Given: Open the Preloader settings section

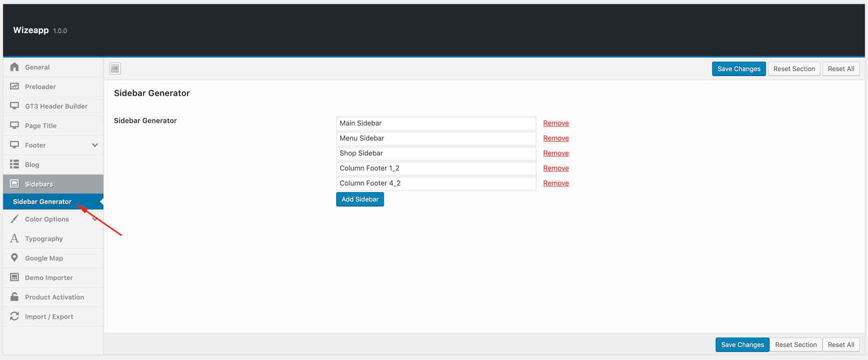Looking at the screenshot, I should [x=53, y=86].
